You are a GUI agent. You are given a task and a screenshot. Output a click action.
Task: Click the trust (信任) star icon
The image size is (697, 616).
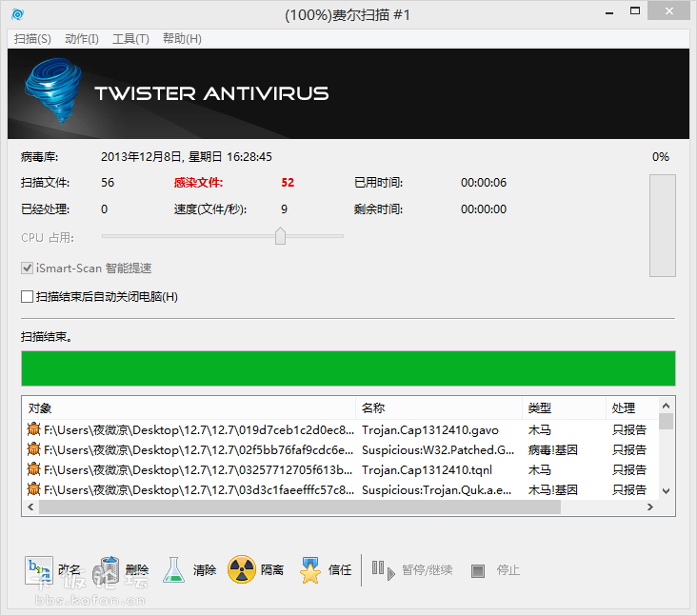(x=310, y=569)
